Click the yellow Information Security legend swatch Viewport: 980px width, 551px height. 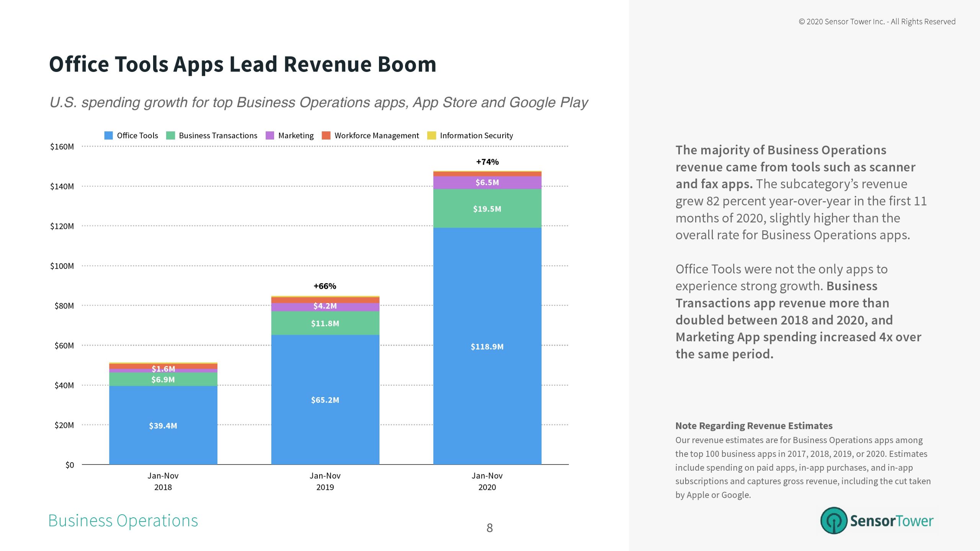click(431, 135)
